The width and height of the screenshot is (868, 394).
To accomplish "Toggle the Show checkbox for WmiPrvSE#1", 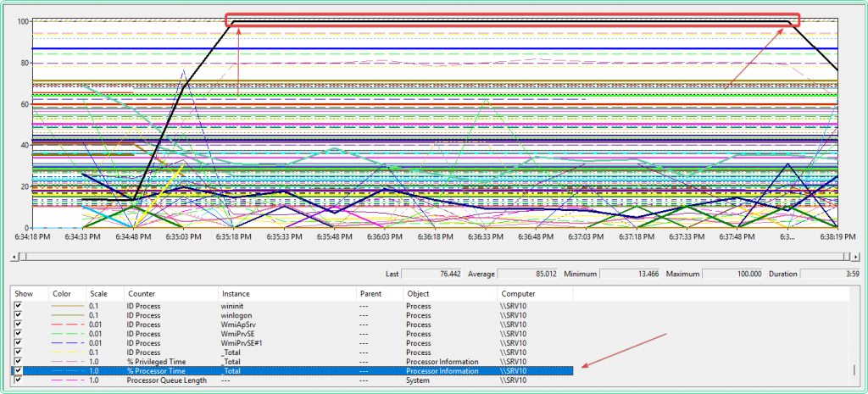I will pyautogui.click(x=18, y=343).
